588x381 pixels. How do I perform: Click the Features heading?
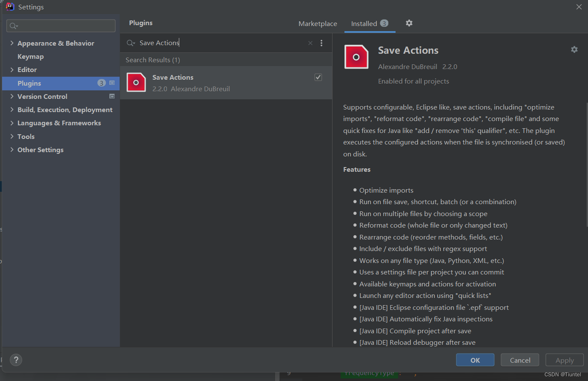[357, 169]
